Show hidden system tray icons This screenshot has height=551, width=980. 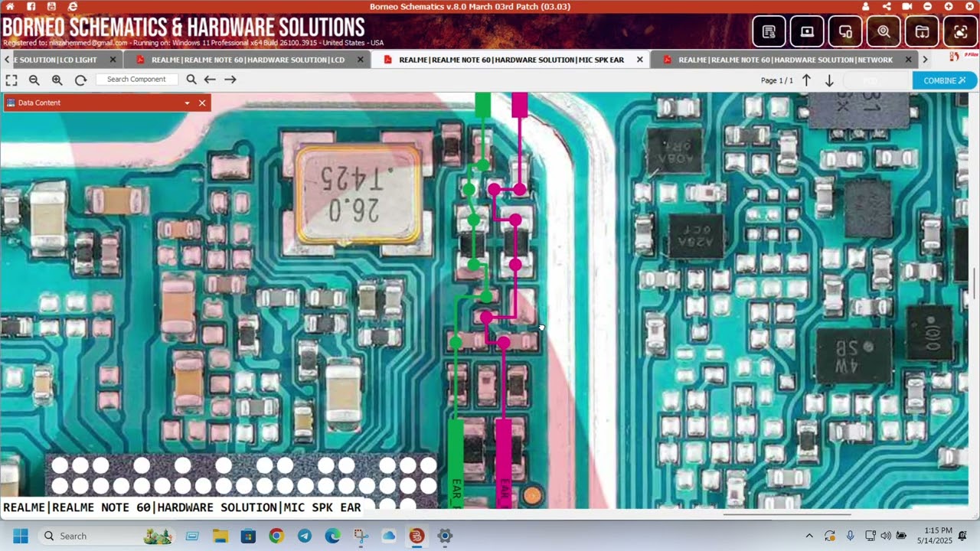(809, 536)
